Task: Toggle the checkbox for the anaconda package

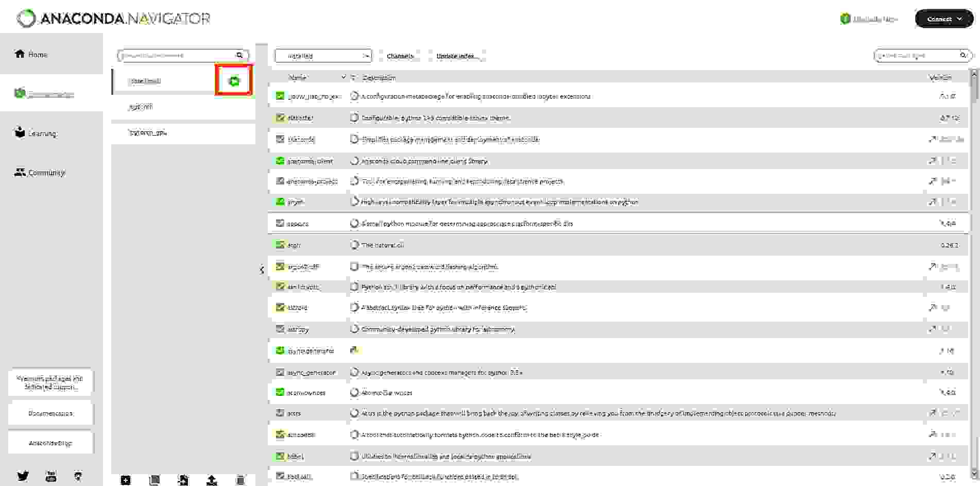Action: 280,139
